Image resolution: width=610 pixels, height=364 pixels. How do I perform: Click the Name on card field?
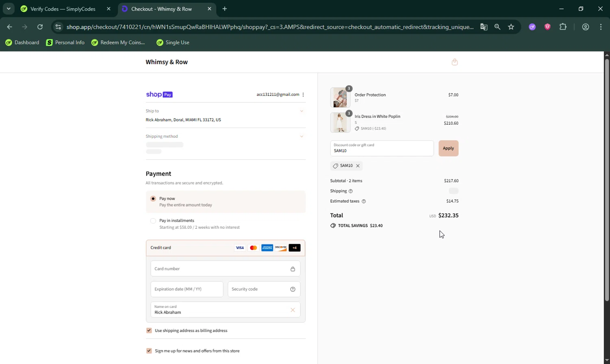(225, 310)
